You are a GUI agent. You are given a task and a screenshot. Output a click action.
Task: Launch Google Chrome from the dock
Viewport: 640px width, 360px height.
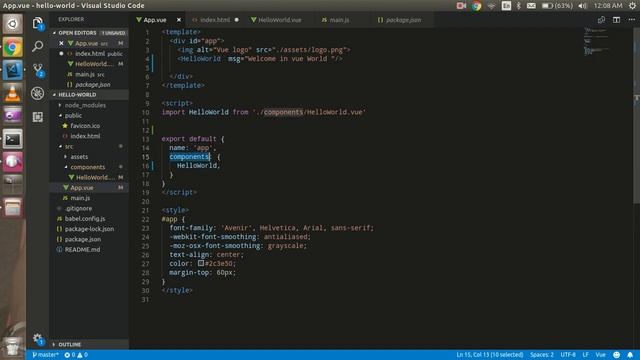[x=13, y=47]
